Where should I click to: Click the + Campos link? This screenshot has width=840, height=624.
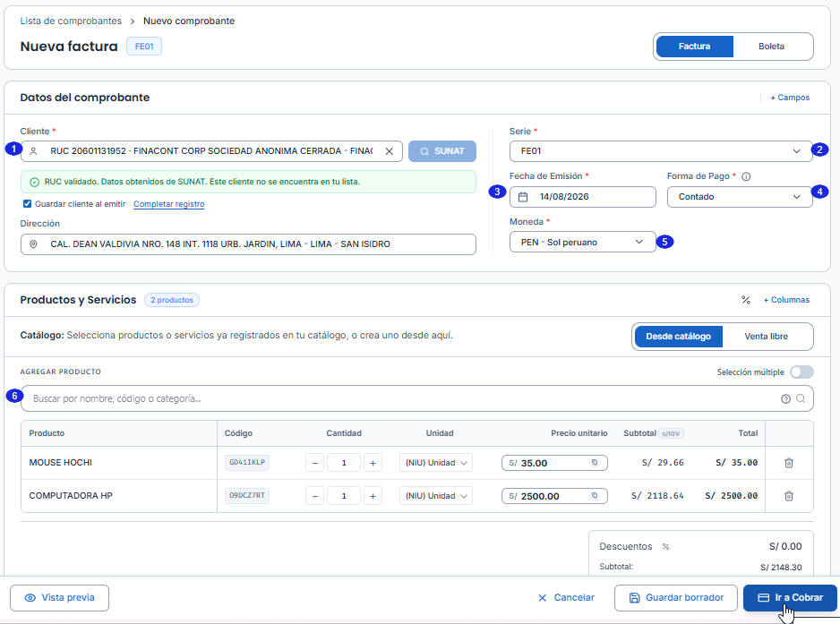point(790,98)
